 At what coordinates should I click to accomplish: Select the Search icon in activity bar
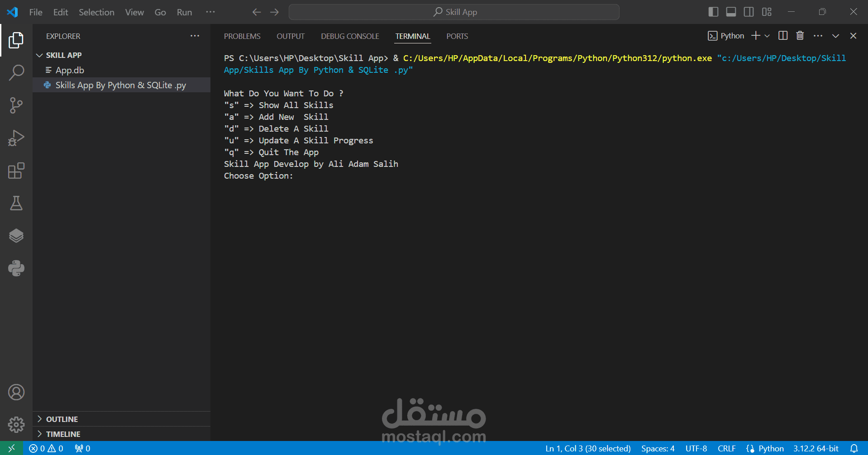coord(16,72)
